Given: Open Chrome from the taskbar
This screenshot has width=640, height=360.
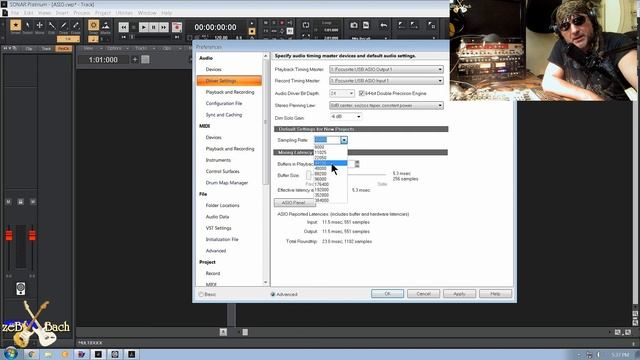Looking at the screenshot, I should (x=31, y=354).
